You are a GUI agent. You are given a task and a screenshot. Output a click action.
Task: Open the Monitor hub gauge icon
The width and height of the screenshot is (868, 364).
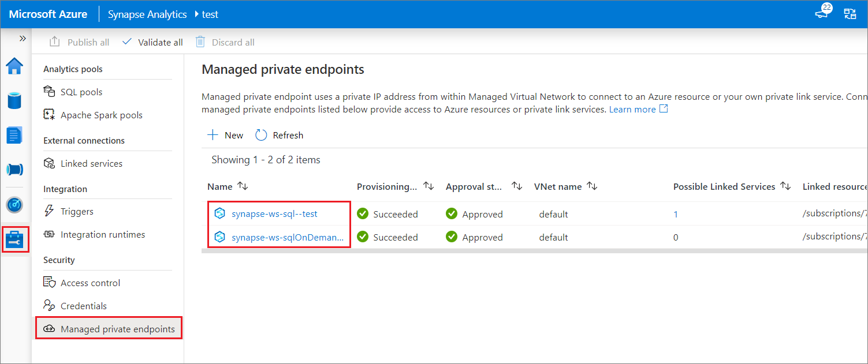coord(14,204)
